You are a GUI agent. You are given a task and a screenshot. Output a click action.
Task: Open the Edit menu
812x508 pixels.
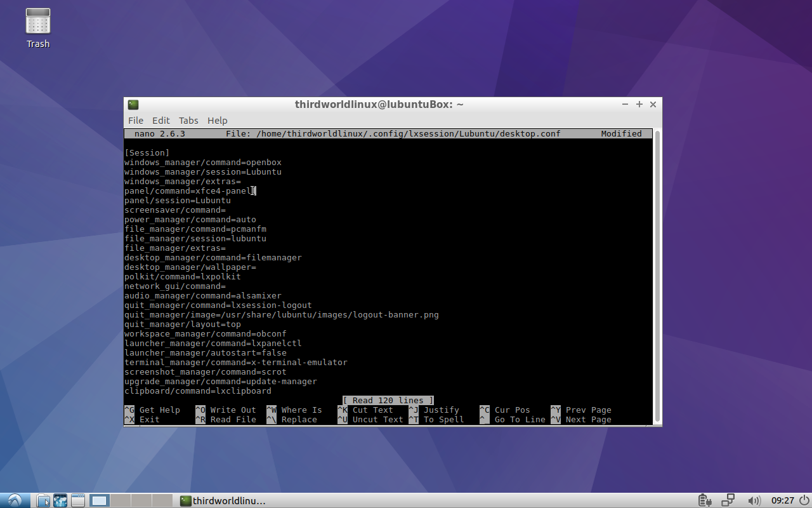[x=160, y=120]
